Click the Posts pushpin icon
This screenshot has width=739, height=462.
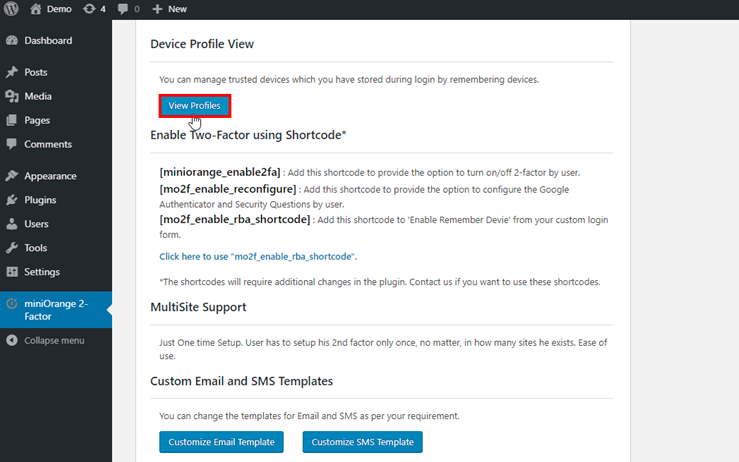point(12,72)
